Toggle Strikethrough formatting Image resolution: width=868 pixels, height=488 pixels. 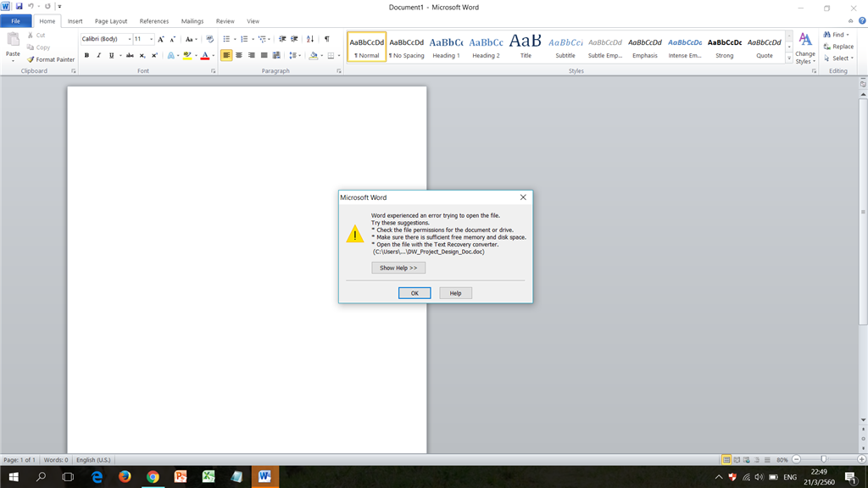tap(130, 55)
